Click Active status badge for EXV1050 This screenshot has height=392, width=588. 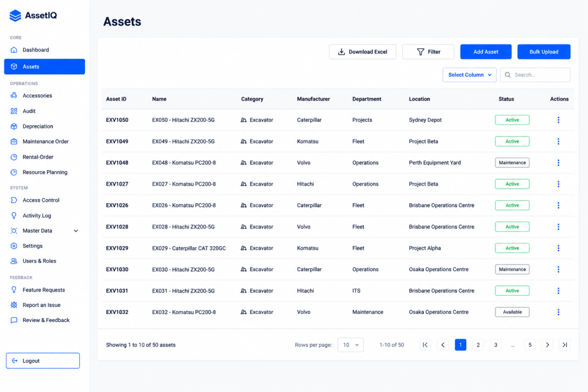pos(512,120)
